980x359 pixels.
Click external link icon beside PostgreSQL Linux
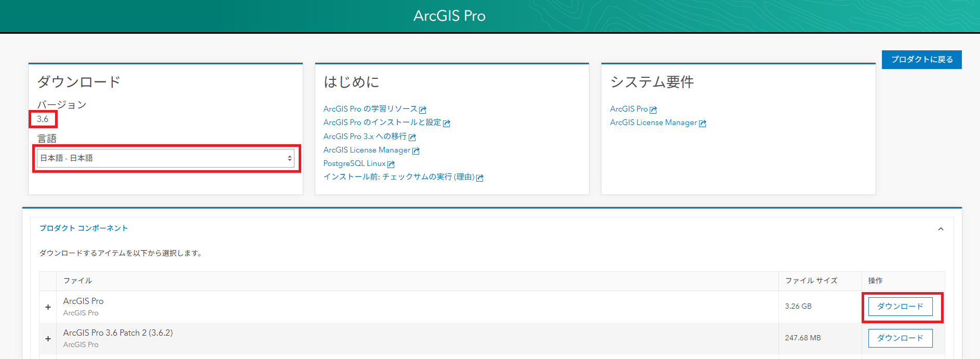(x=391, y=164)
